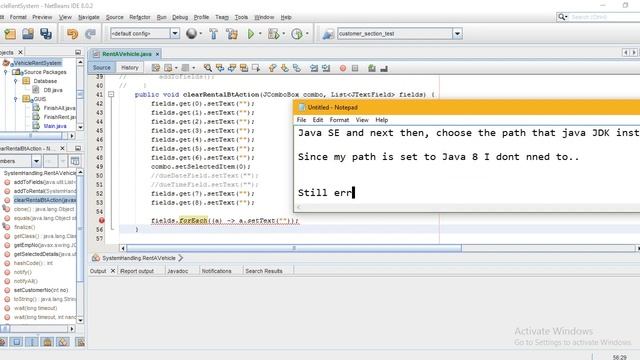
Task: Select Main.java in the Projects tree
Action: 55,126
